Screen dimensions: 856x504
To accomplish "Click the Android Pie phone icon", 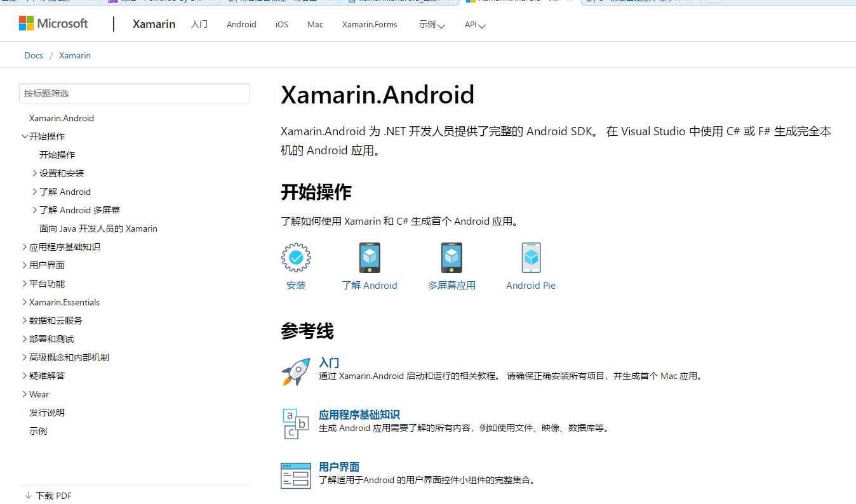I will pos(531,257).
